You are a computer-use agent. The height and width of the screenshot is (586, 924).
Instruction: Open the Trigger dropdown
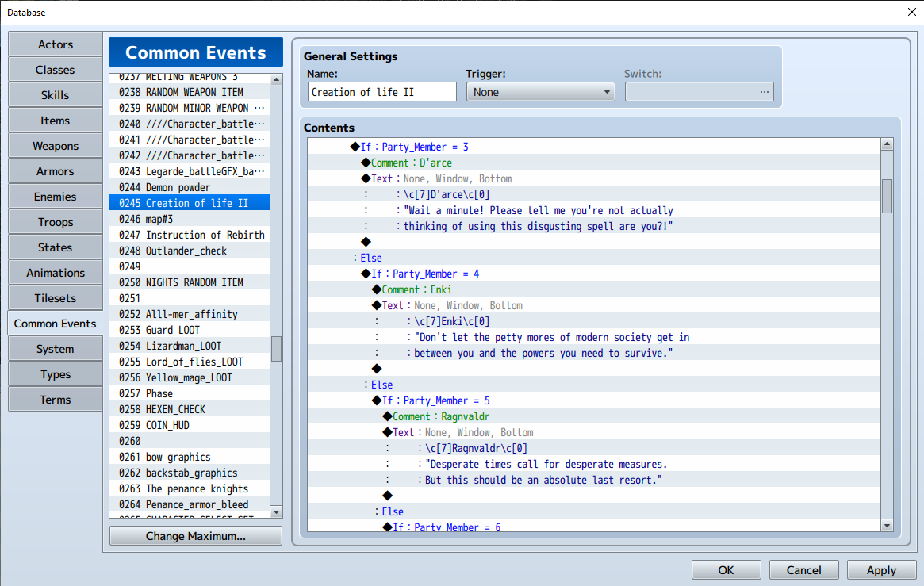click(x=540, y=92)
